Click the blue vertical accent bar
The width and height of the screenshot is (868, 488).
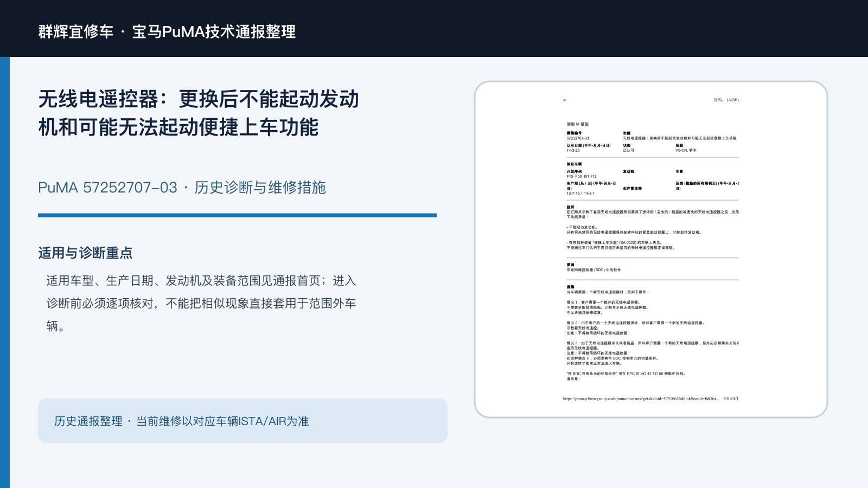point(5,272)
